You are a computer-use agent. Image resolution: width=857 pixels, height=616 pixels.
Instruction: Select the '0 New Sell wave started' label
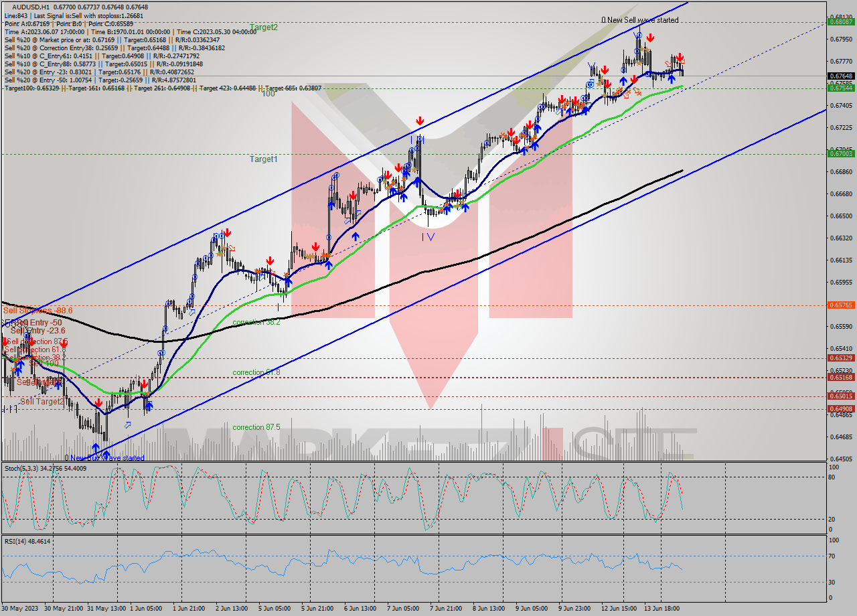click(639, 20)
